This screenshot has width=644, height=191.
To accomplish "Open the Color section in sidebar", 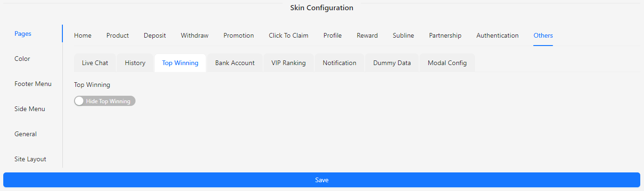I will (x=22, y=59).
